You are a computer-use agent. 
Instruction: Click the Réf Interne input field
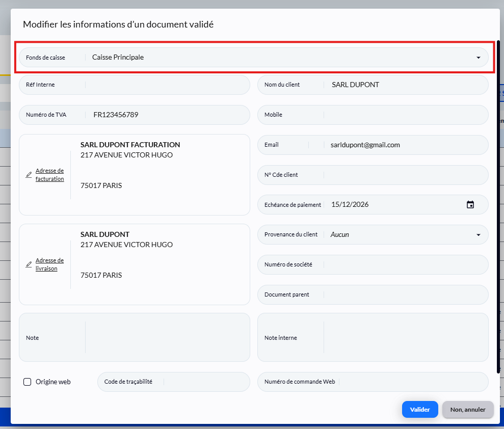(x=135, y=85)
